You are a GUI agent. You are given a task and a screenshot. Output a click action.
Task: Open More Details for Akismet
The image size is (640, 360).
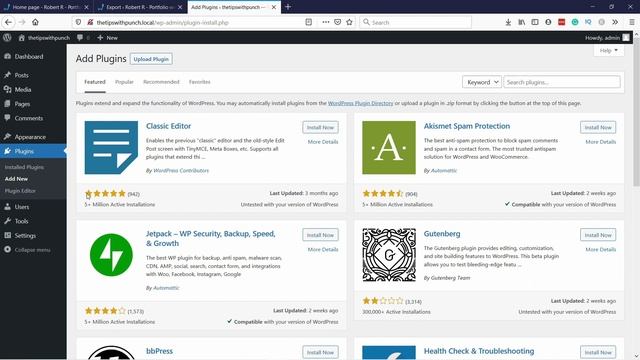(600, 142)
